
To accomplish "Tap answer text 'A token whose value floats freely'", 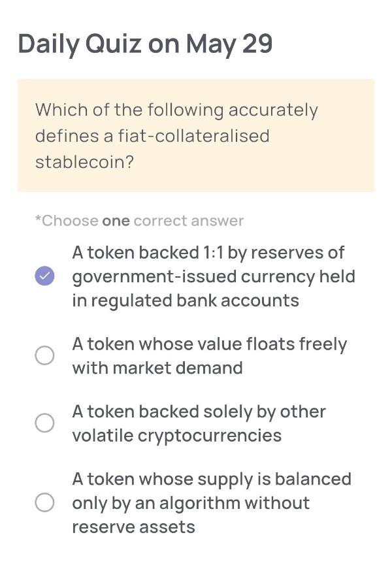I will pos(210,344).
